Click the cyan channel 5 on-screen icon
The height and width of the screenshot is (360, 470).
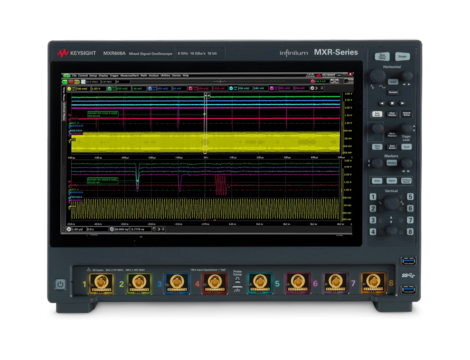(231, 89)
